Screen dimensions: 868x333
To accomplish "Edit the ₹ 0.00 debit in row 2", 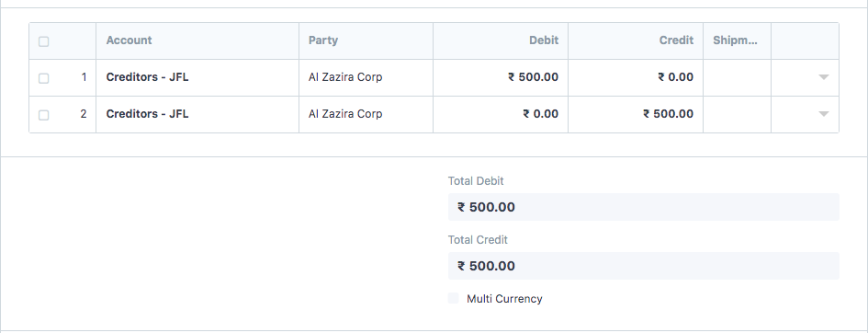I will (501, 114).
